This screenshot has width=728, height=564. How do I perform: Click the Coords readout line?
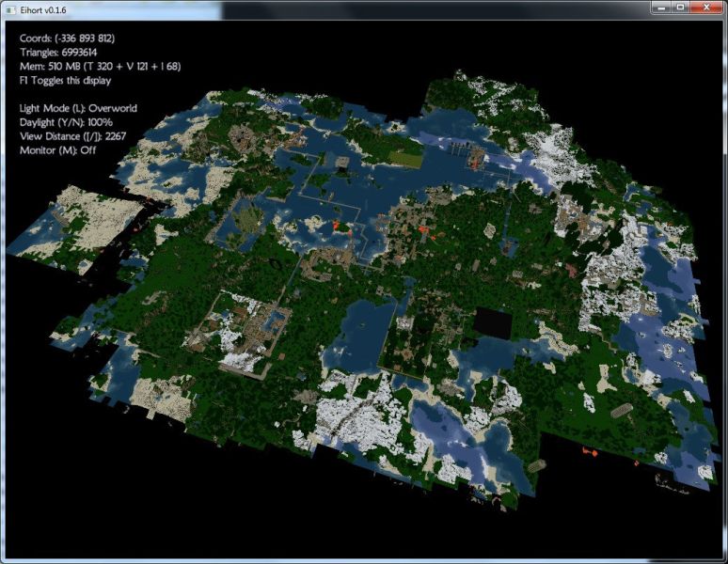click(x=67, y=39)
